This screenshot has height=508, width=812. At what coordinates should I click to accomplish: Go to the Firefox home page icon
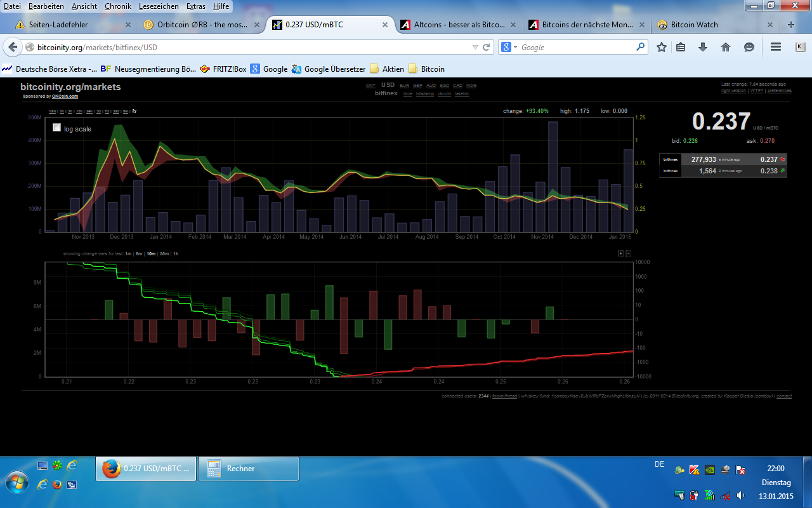[x=726, y=47]
